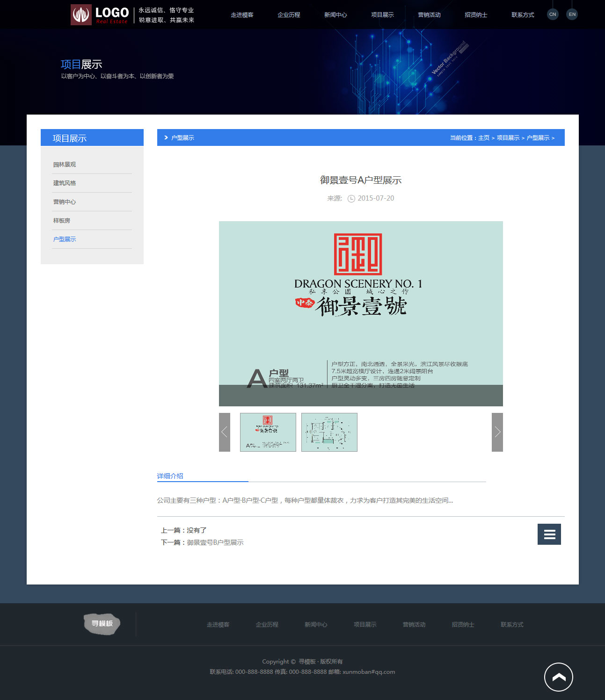
Task: Switch language with the EN circle icon
Action: [572, 14]
